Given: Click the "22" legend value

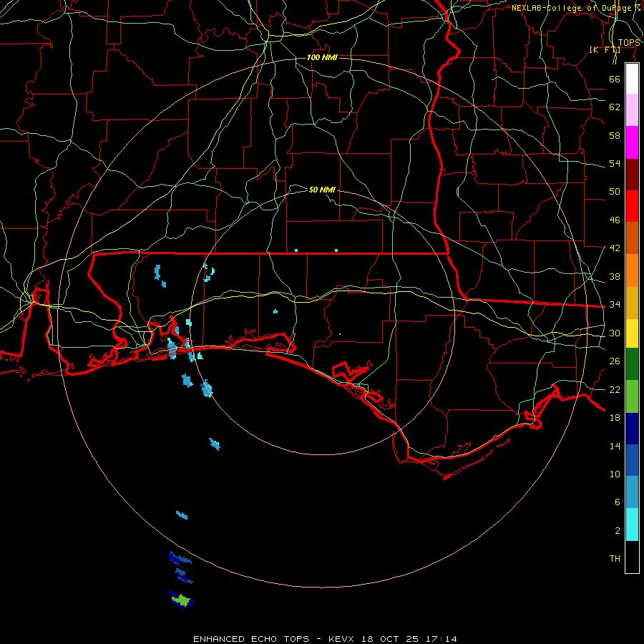Looking at the screenshot, I should pyautogui.click(x=615, y=389).
